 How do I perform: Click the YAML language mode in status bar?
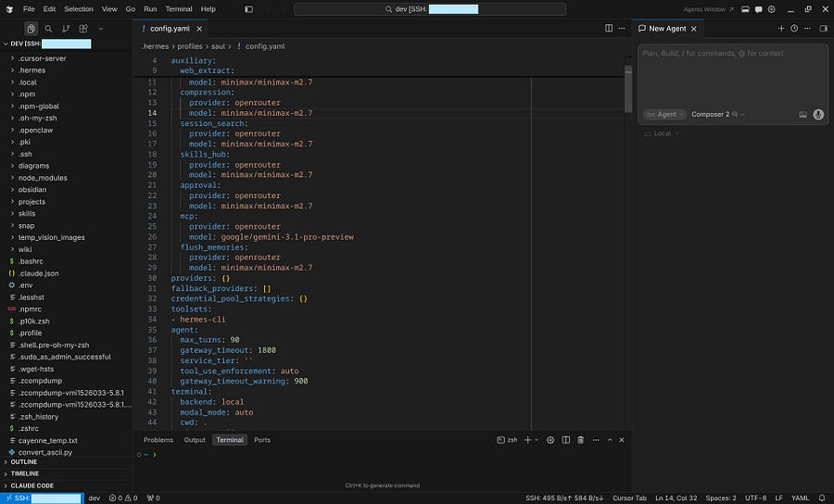tap(800, 498)
